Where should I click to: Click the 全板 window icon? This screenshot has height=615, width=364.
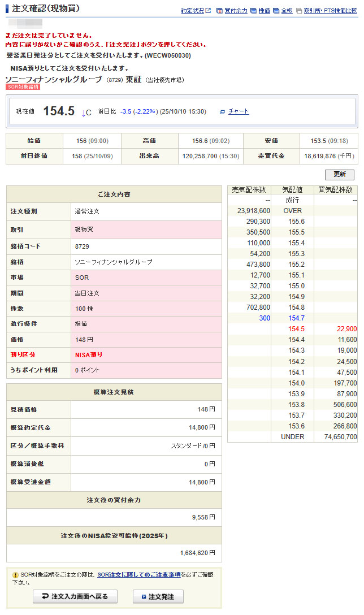click(x=276, y=11)
